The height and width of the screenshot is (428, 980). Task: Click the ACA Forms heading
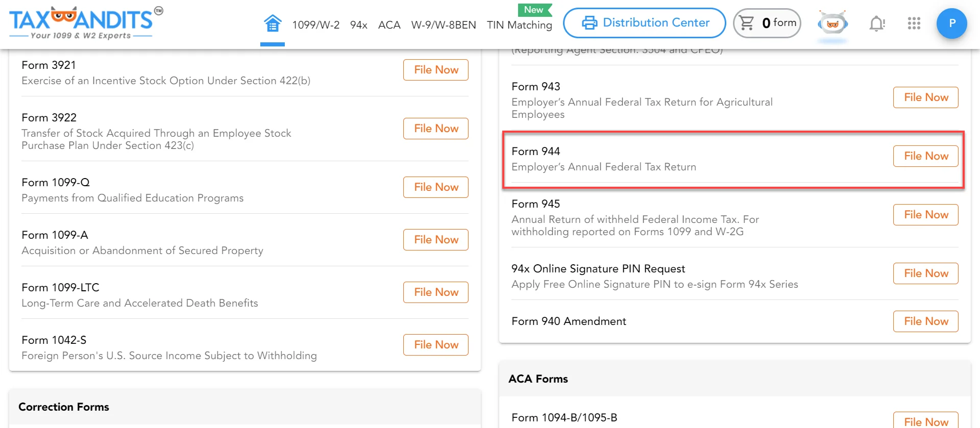click(x=538, y=379)
